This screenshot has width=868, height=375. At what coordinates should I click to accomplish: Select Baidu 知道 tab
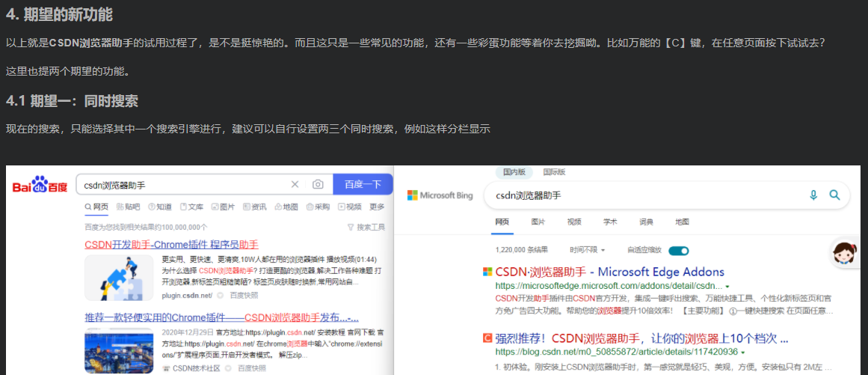(x=160, y=207)
